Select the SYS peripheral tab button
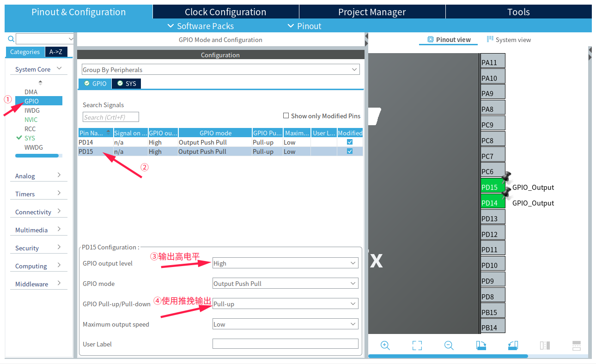596x364 pixels. coord(126,84)
